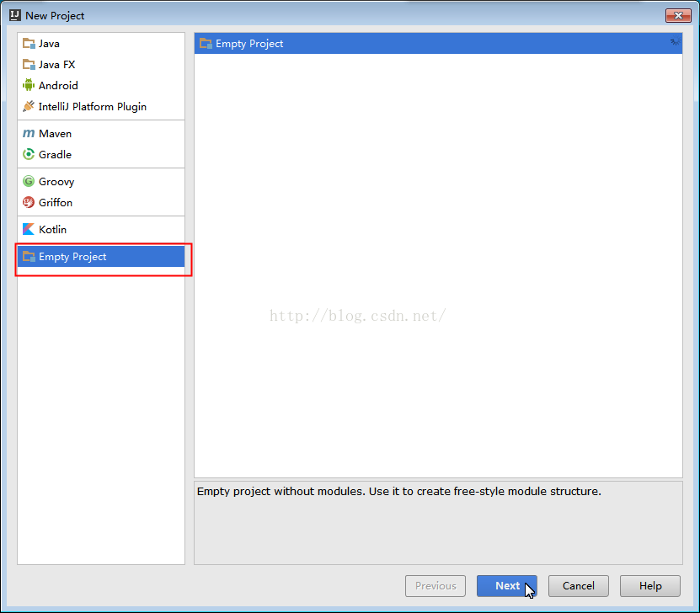Viewport: 700px width, 613px height.
Task: Select Kotlin project type
Action: [101, 229]
